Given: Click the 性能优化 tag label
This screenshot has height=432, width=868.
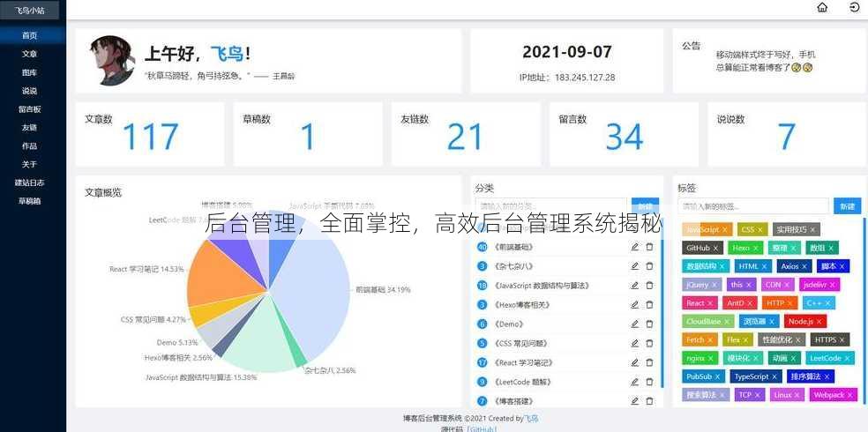Looking at the screenshot, I should tap(777, 339).
